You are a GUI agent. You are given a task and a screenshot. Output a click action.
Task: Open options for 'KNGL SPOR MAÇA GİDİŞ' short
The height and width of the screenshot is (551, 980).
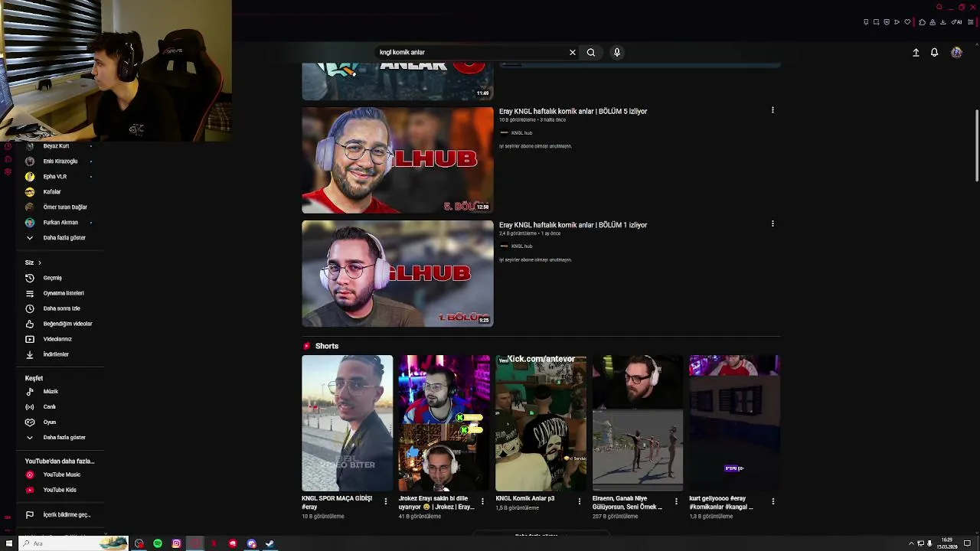tap(385, 501)
